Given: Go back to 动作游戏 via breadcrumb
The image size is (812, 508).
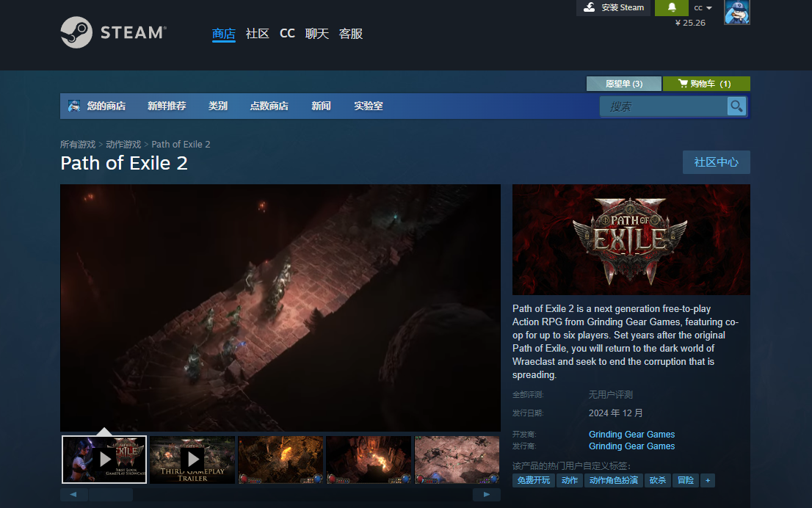Looking at the screenshot, I should pos(122,144).
